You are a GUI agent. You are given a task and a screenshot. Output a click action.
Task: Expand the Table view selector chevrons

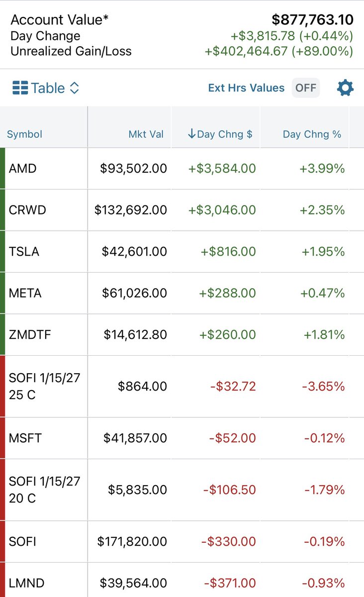click(x=74, y=89)
